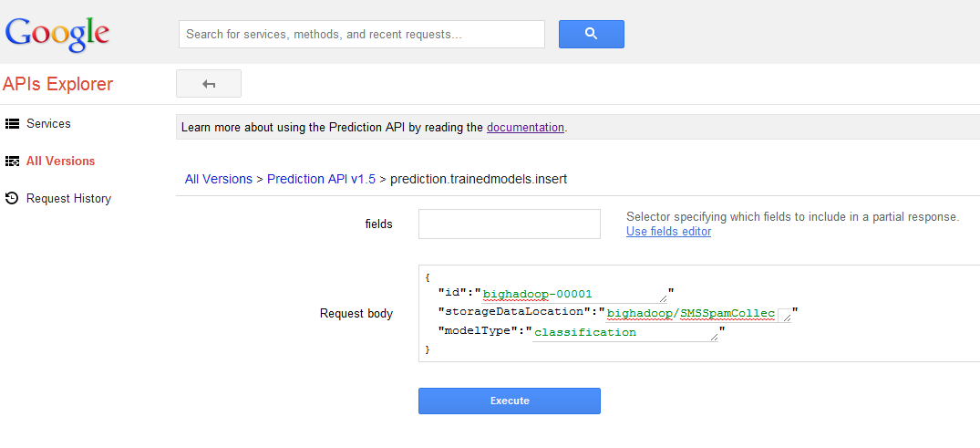The image size is (980, 448).
Task: Click the storageDataLocation field resize handle
Action: coord(785,316)
